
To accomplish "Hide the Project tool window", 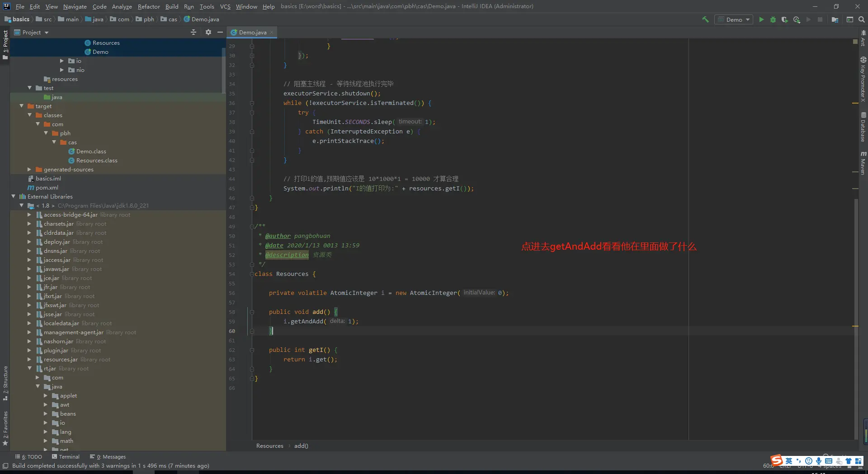I will point(220,32).
